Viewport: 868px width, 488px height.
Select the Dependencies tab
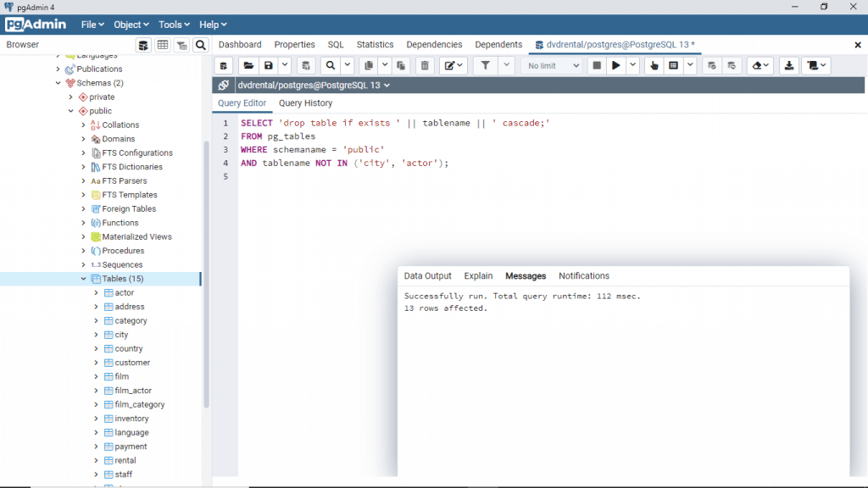[434, 44]
